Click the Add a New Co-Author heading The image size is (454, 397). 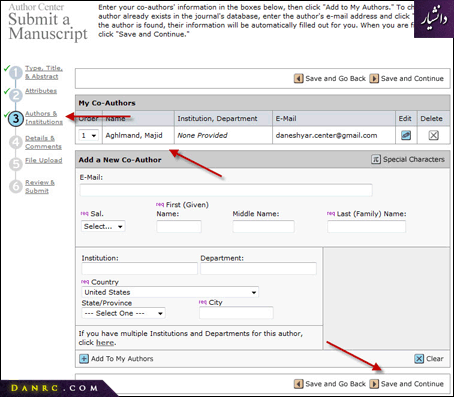[120, 160]
